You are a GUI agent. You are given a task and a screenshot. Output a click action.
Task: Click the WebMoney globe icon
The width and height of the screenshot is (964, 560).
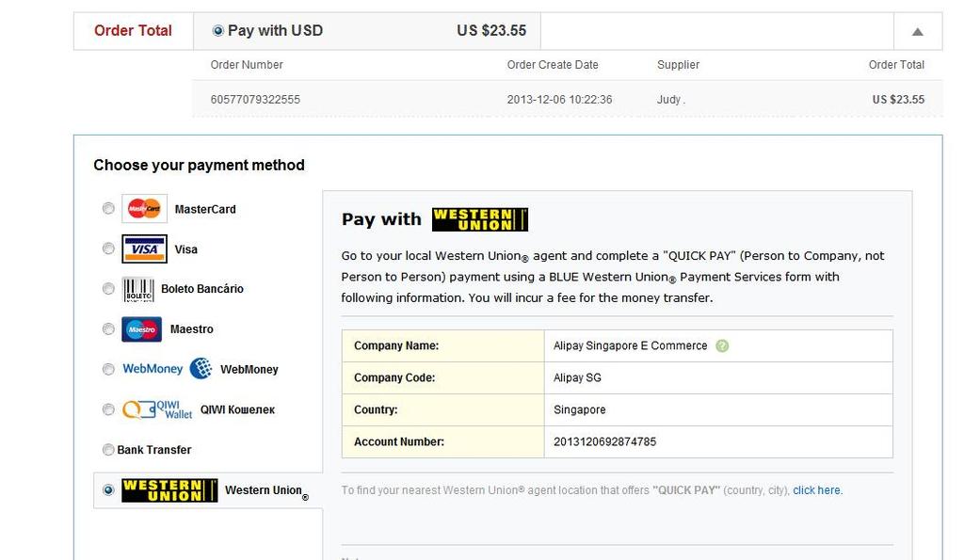(x=201, y=369)
